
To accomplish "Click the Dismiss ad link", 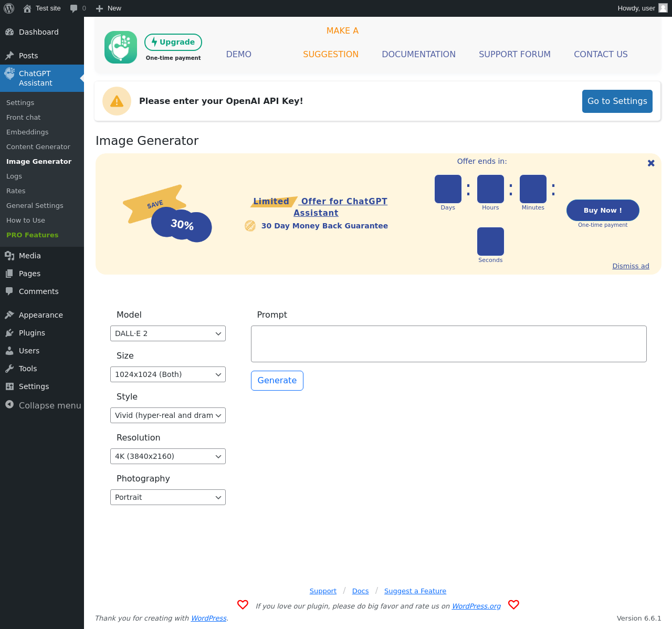I will point(631,266).
